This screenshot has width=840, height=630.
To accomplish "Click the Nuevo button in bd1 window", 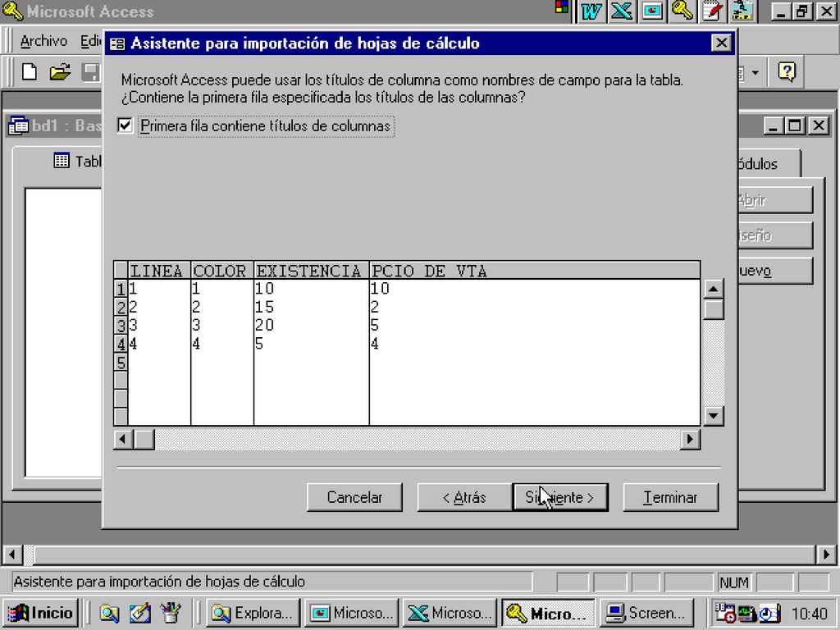I will (x=775, y=271).
